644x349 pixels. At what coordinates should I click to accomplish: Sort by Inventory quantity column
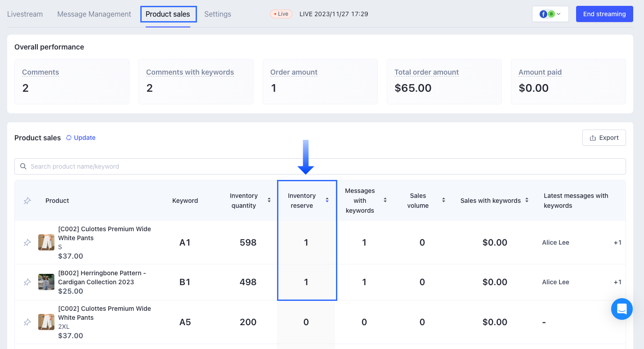click(269, 200)
